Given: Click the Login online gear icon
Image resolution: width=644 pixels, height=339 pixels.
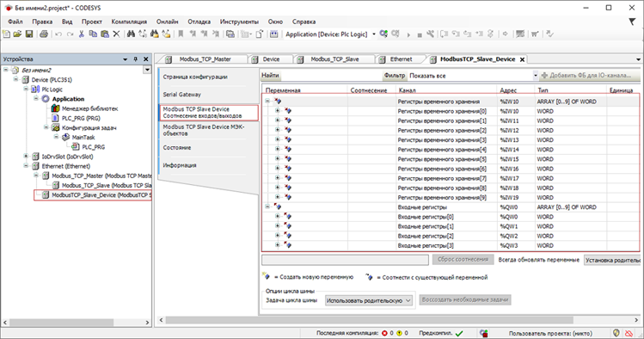Looking at the screenshot, I should coord(383,34).
